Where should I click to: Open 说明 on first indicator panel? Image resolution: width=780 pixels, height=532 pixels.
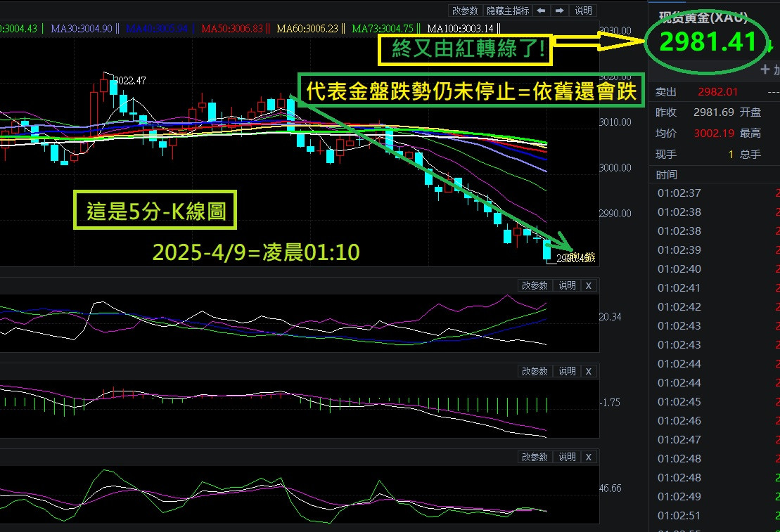(567, 285)
